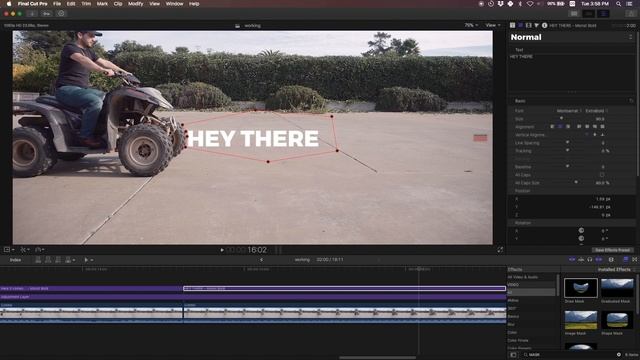The height and width of the screenshot is (360, 640).
Task: Select the Adjustment Layer clip
Action: click(x=253, y=297)
